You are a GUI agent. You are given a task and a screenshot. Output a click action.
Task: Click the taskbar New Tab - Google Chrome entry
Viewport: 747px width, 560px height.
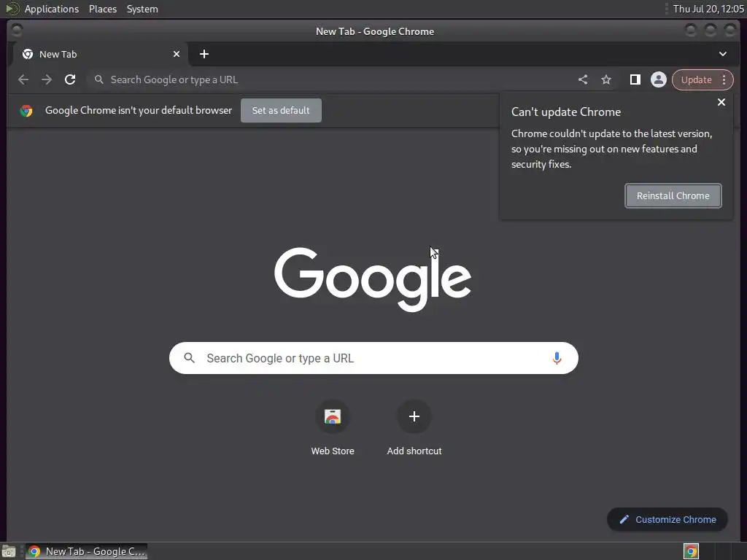86,551
